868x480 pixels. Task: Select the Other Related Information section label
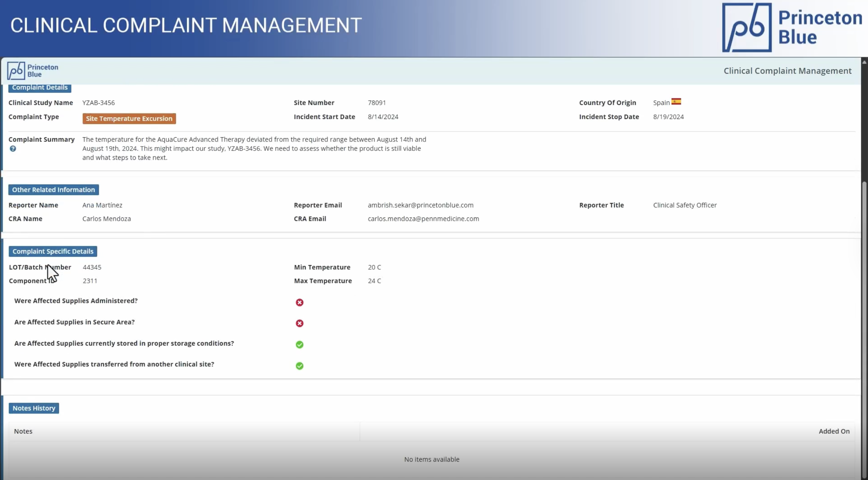pos(54,190)
